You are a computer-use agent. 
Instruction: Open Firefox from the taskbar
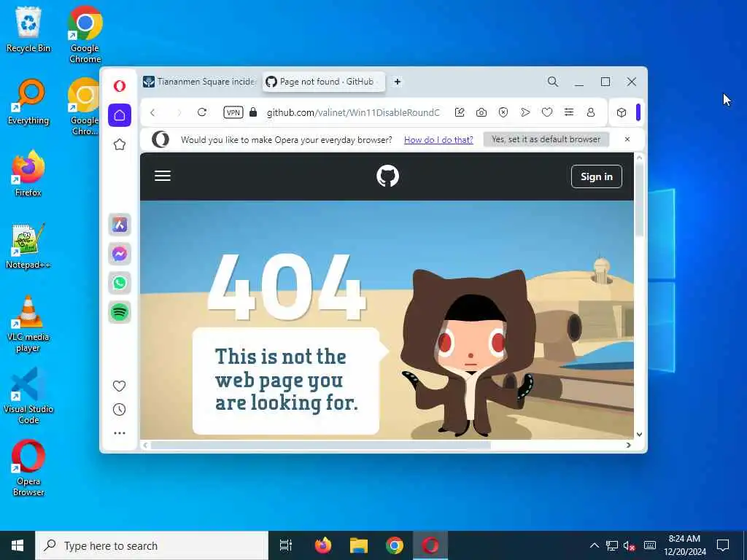coord(323,545)
